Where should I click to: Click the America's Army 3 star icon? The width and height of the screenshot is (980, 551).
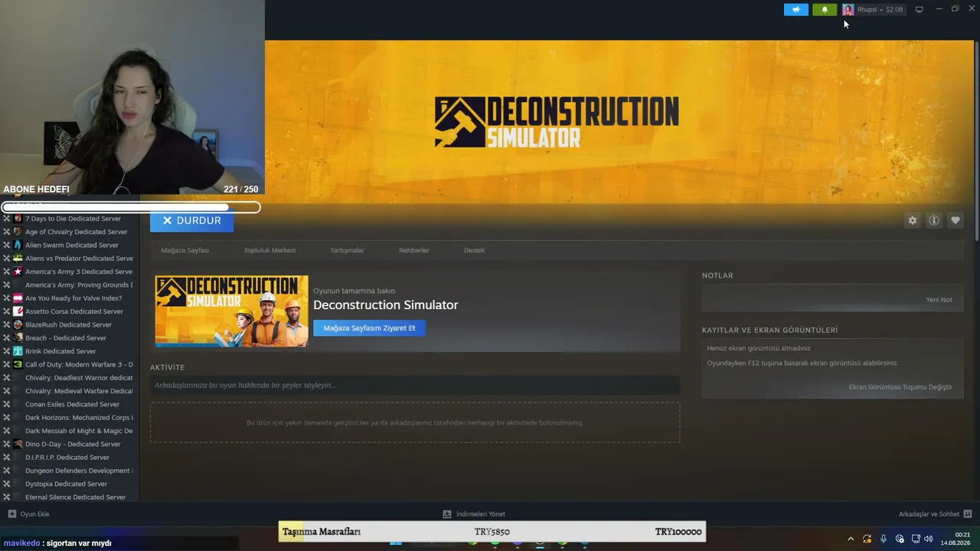(x=18, y=272)
